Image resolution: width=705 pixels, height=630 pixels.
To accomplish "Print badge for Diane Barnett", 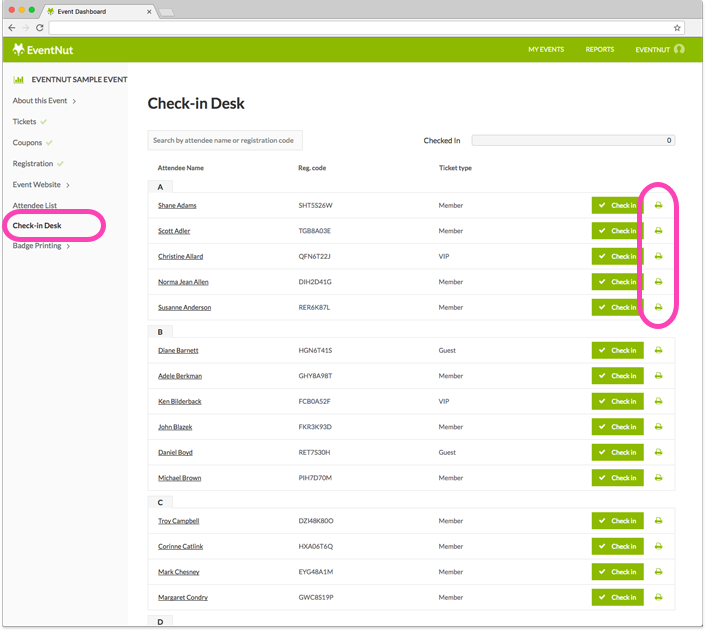I will 658,350.
